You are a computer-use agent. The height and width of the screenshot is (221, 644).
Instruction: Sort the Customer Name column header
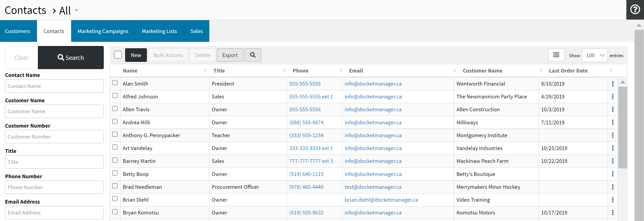pyautogui.click(x=482, y=71)
